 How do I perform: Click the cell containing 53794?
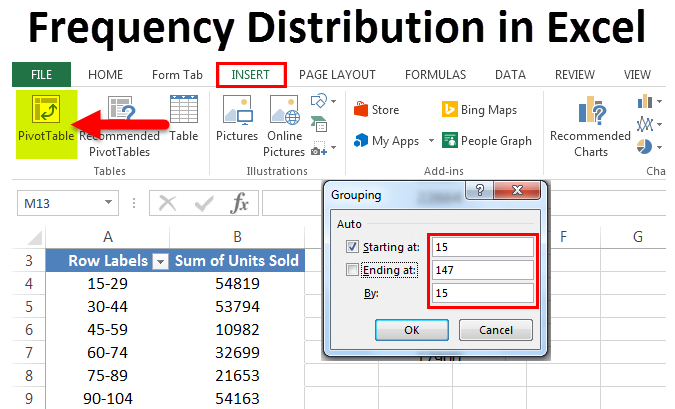[x=237, y=307]
